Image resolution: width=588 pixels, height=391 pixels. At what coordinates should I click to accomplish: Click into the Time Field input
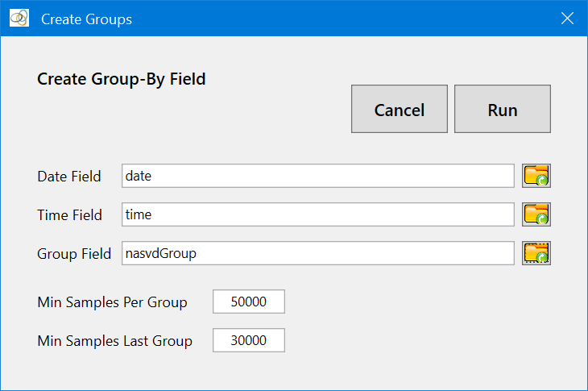pos(317,214)
